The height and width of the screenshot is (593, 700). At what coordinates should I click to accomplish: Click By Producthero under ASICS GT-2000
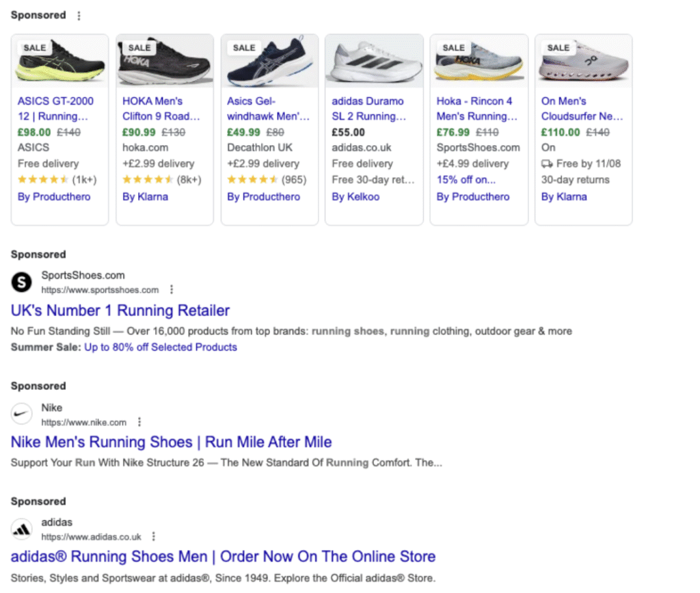point(54,197)
